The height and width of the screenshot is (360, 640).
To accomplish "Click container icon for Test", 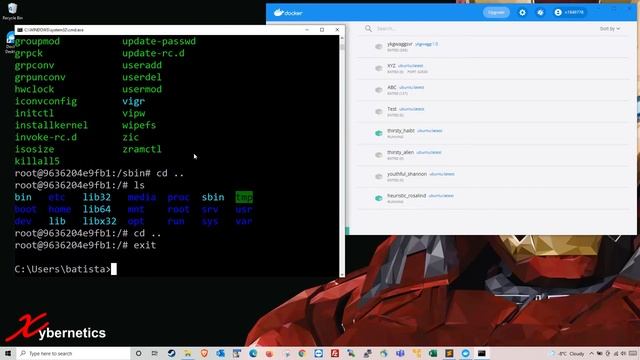I will tap(379, 111).
